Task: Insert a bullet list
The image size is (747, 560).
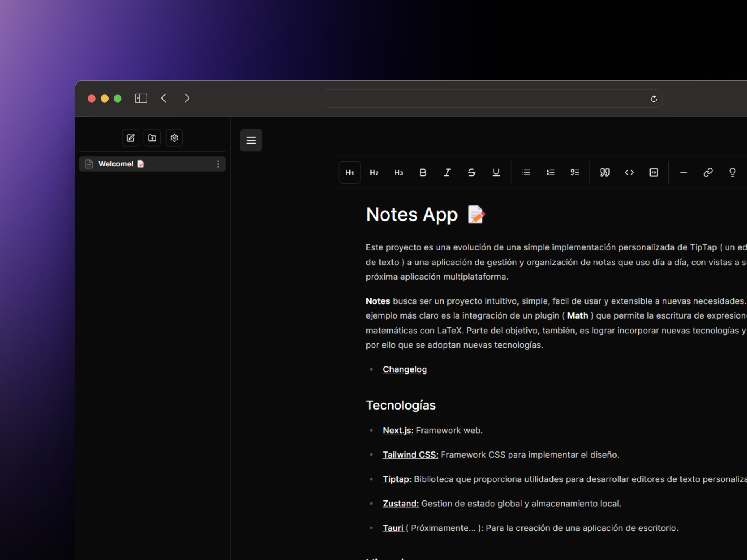Action: coord(526,172)
